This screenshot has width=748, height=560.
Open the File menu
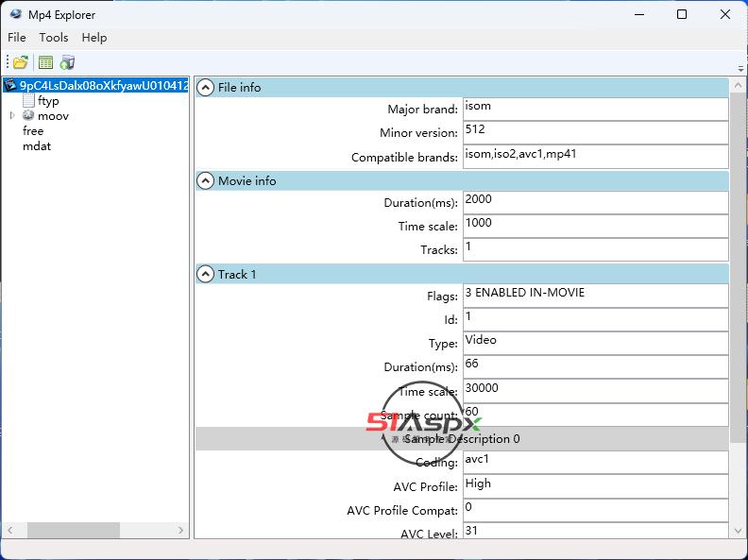[17, 37]
